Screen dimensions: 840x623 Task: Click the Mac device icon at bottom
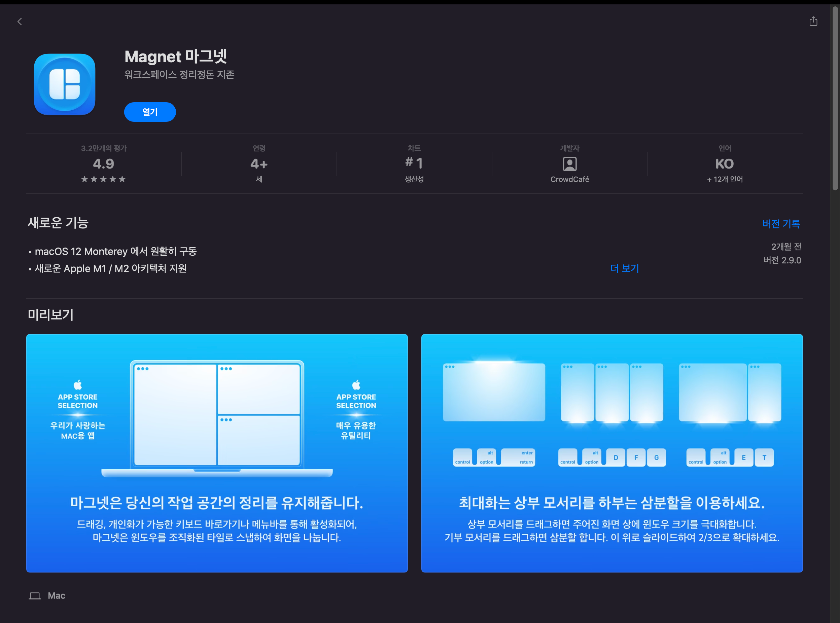coord(35,595)
